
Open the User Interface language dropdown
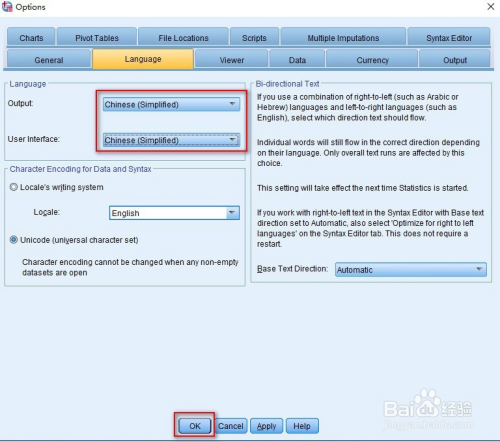pyautogui.click(x=171, y=140)
